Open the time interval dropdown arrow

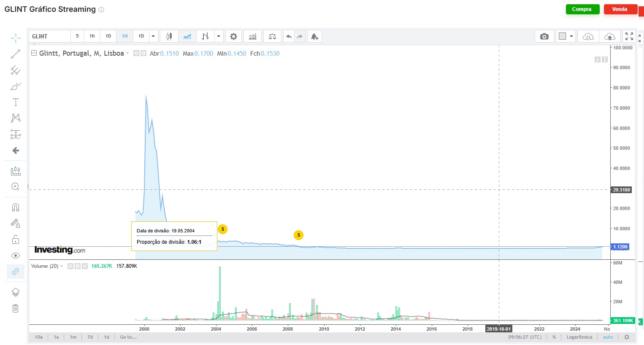(x=153, y=37)
